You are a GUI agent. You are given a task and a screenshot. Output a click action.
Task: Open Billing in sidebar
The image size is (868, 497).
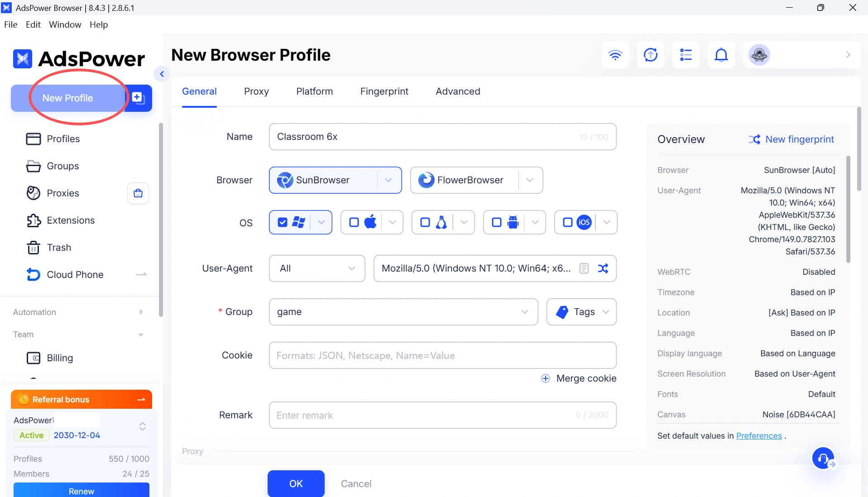tap(60, 358)
